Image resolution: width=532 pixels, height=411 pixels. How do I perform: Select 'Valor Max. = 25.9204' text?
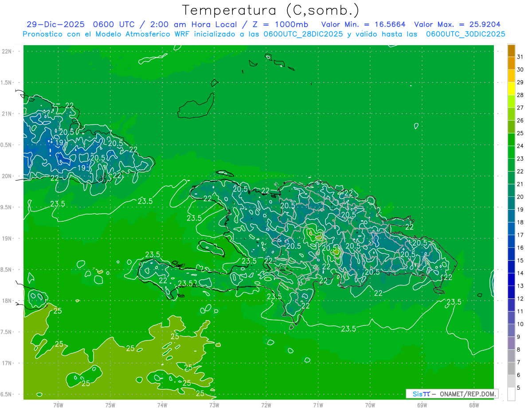(457, 24)
